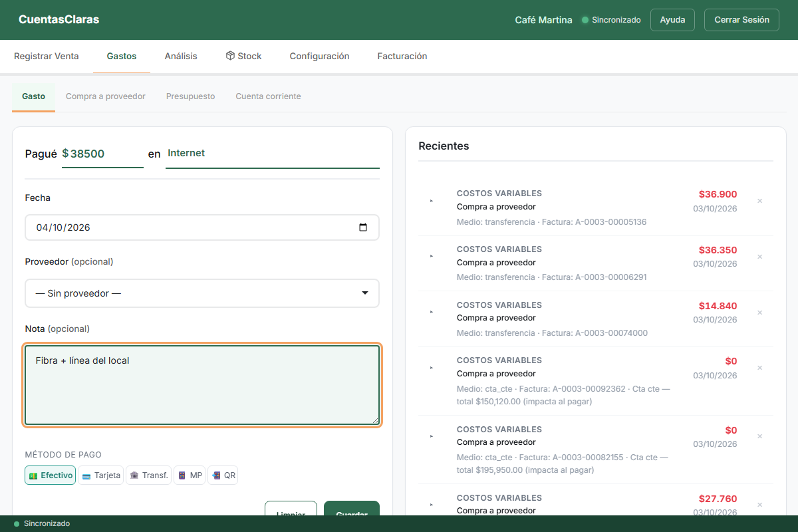Click the Recientes heading
The width and height of the screenshot is (798, 532).
pos(444,146)
